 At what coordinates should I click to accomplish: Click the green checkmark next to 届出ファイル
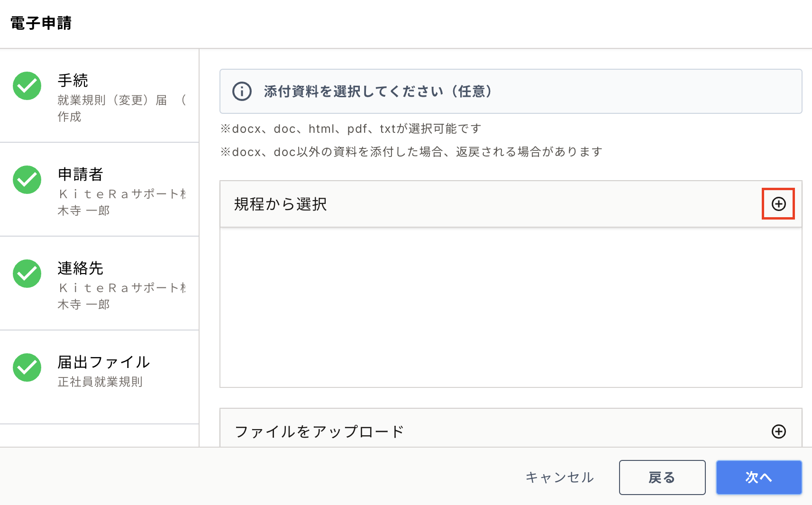27,367
